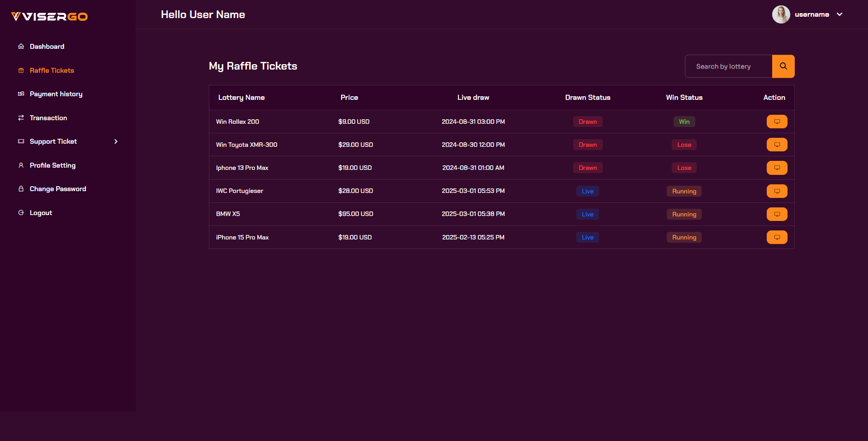Click the Dashboard home icon
The height and width of the screenshot is (441, 868).
click(x=21, y=47)
